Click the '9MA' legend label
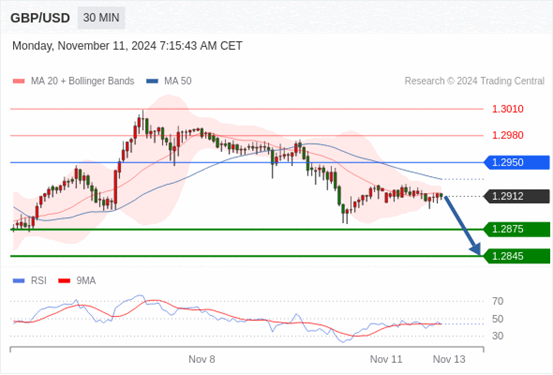The width and height of the screenshot is (553, 375). click(x=86, y=281)
